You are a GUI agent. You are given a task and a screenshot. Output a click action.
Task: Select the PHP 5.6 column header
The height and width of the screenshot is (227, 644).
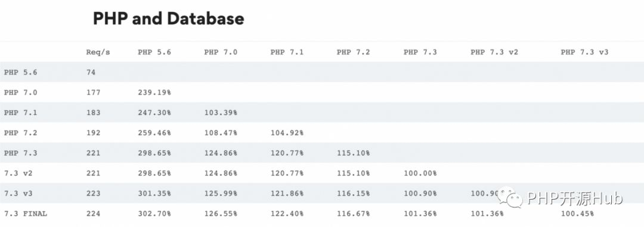tap(154, 52)
